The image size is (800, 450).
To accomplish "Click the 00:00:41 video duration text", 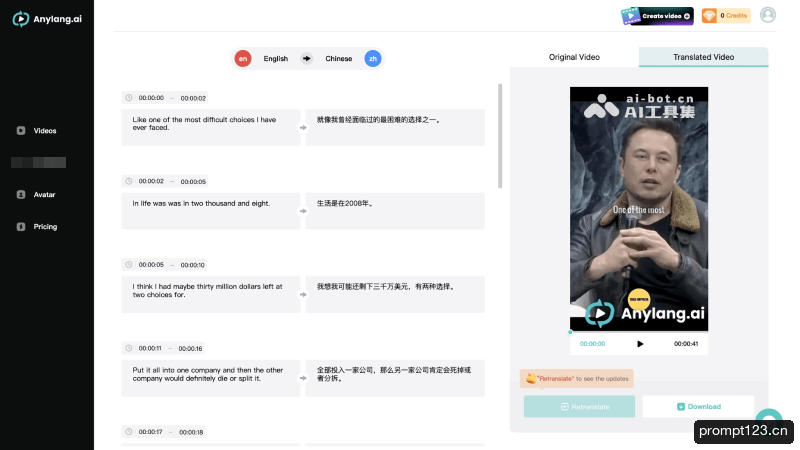I will (x=686, y=344).
